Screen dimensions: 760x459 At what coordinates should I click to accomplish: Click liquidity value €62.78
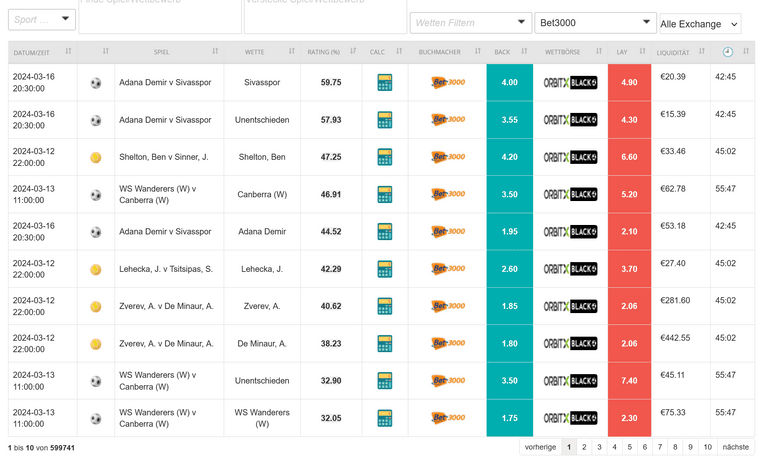(x=673, y=189)
